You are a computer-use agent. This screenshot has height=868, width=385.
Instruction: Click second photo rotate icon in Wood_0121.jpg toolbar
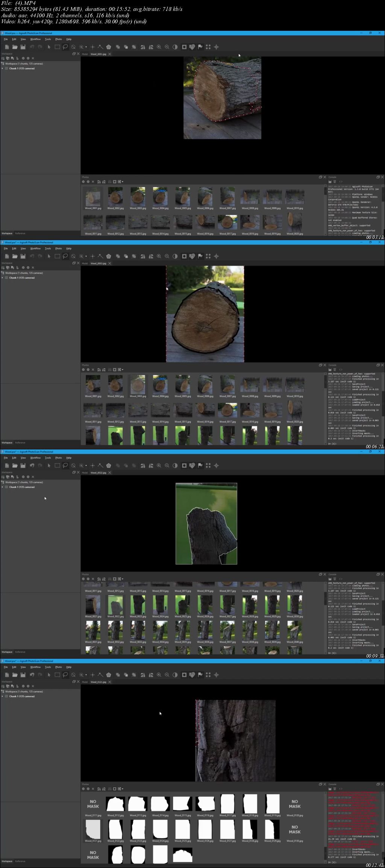(151, 675)
